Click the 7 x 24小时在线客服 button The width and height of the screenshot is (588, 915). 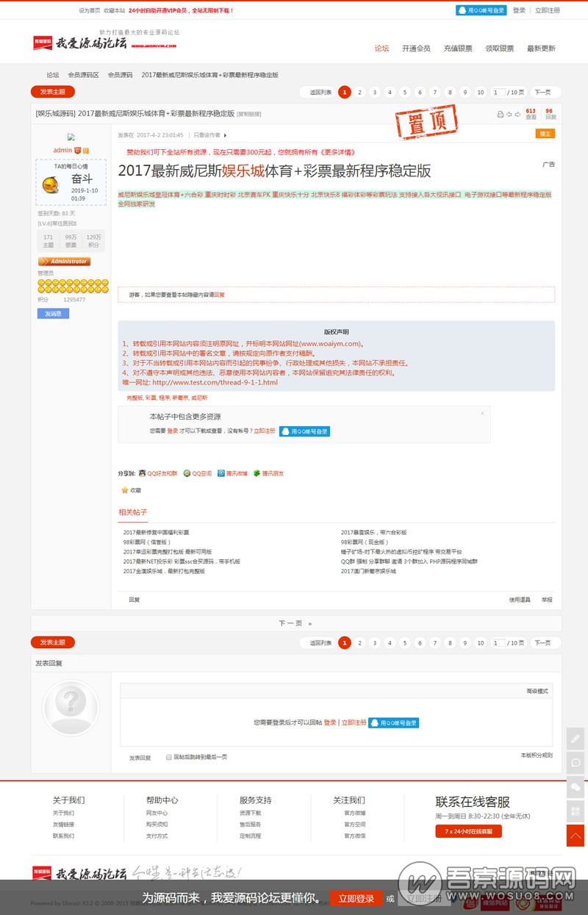[468, 831]
